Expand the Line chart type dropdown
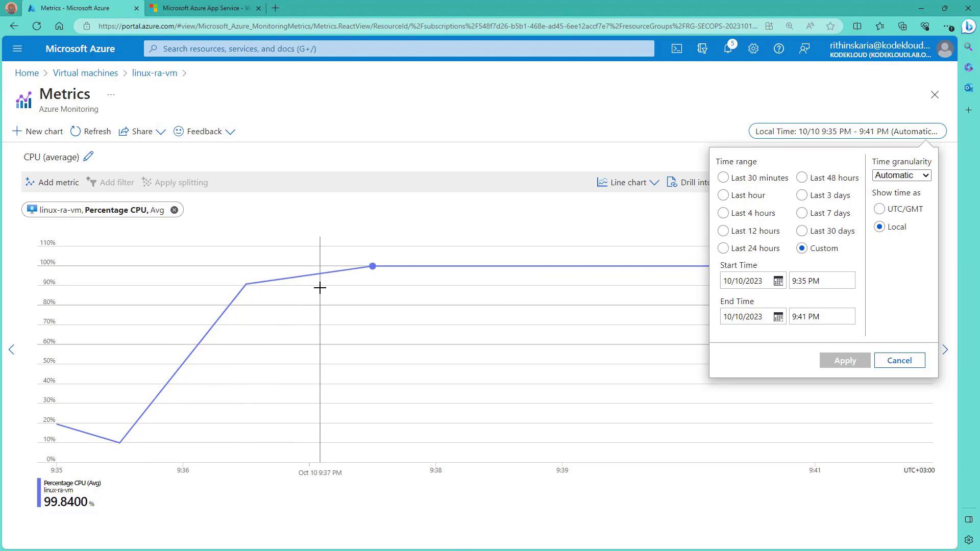Screen dimensions: 980x551 [x=628, y=182]
